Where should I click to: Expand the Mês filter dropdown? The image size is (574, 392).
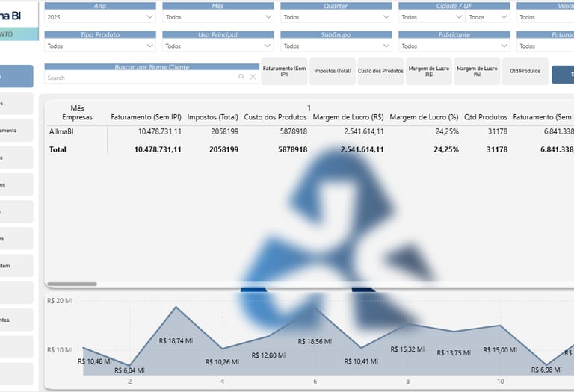218,17
